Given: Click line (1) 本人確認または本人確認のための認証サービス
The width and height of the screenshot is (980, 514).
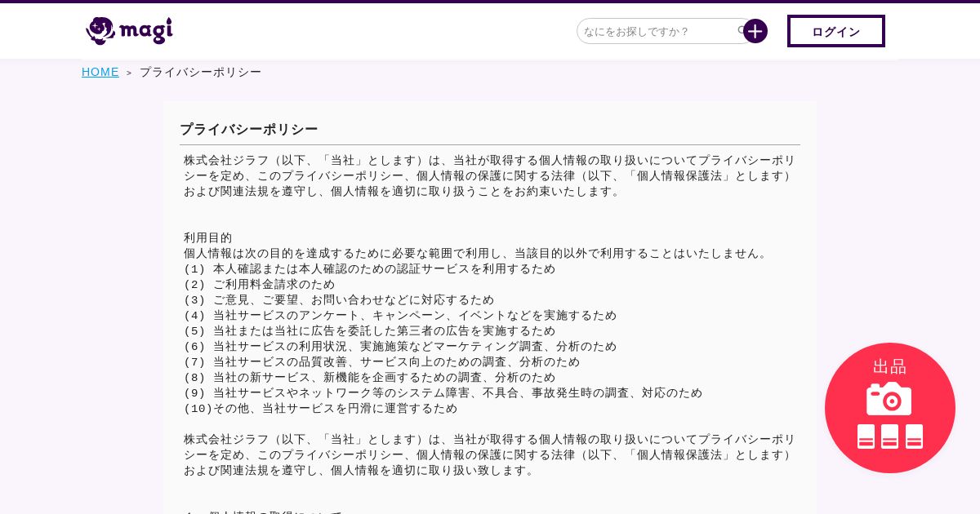Looking at the screenshot, I should (x=369, y=268).
